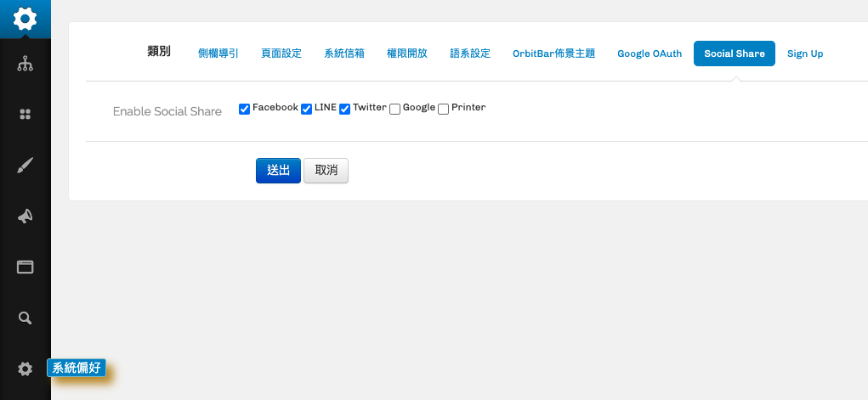This screenshot has height=400, width=868.
Task: Click the 系統偏好 tooltip label
Action: point(77,369)
